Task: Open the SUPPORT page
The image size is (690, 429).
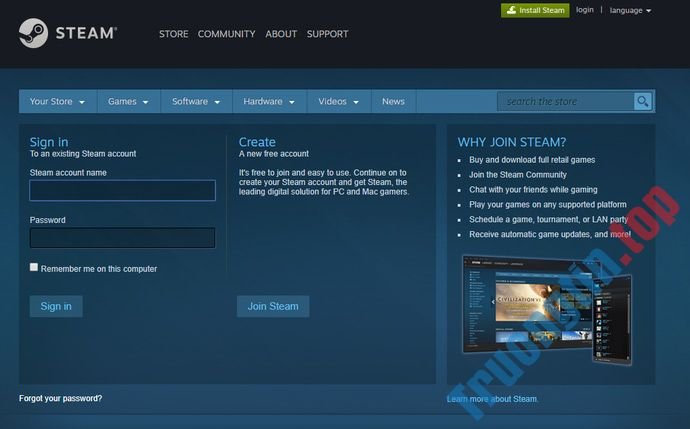Action: (x=327, y=34)
